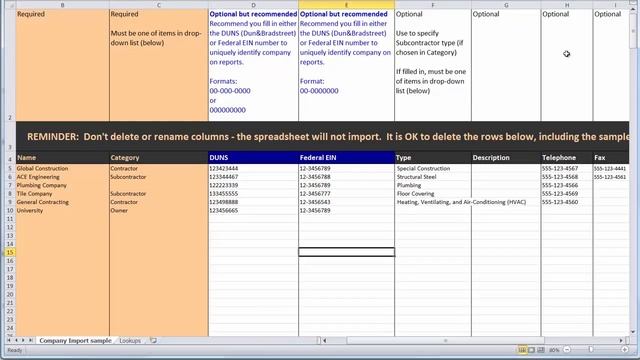Select the Heating, Ventilating HVAC cell
Viewport: 640px width, 360px height.
tap(433, 202)
